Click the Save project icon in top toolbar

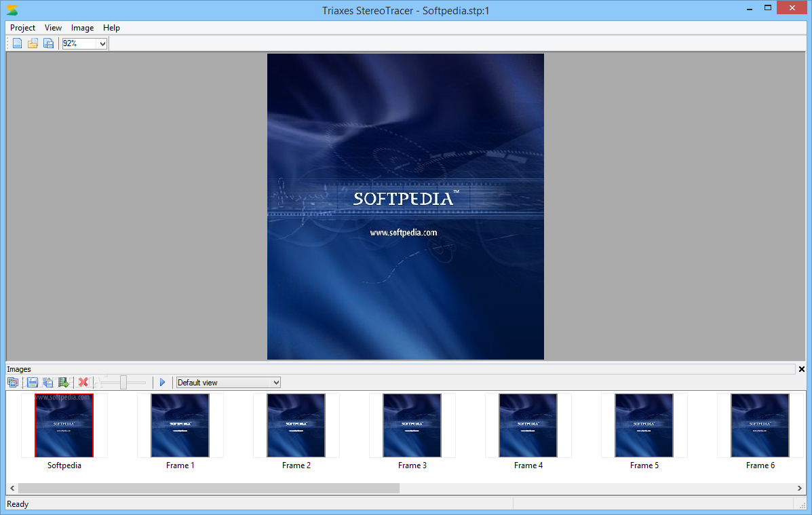pyautogui.click(x=48, y=43)
